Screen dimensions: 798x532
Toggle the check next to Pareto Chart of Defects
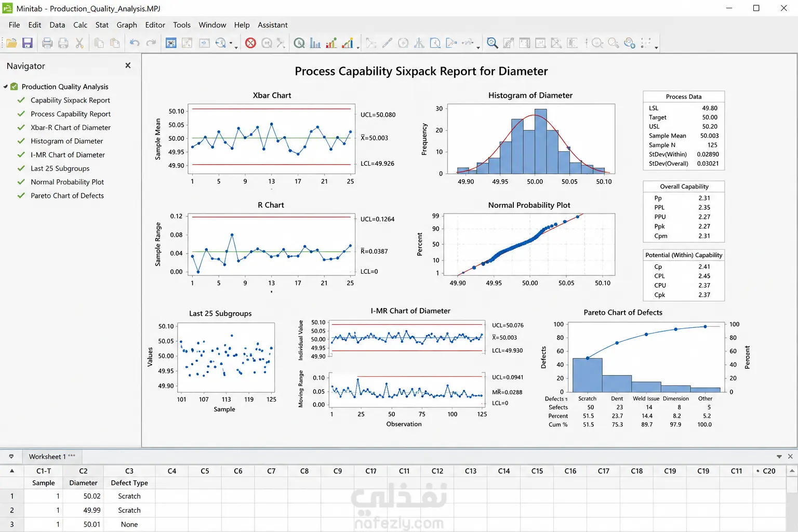click(x=21, y=196)
